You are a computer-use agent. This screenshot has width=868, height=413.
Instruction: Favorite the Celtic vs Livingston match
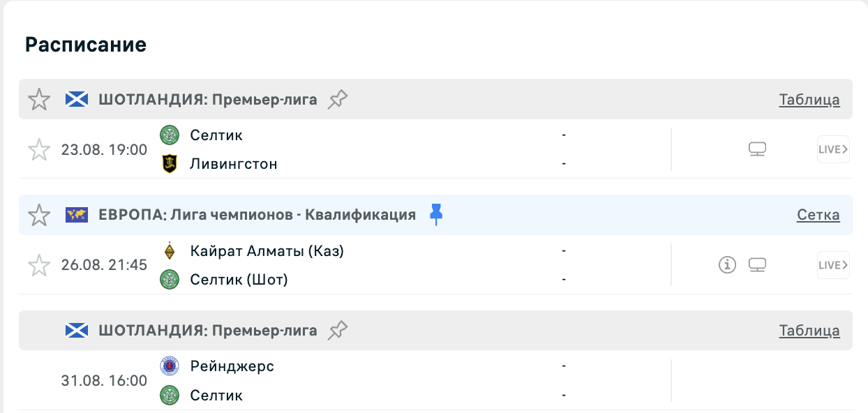[39, 149]
